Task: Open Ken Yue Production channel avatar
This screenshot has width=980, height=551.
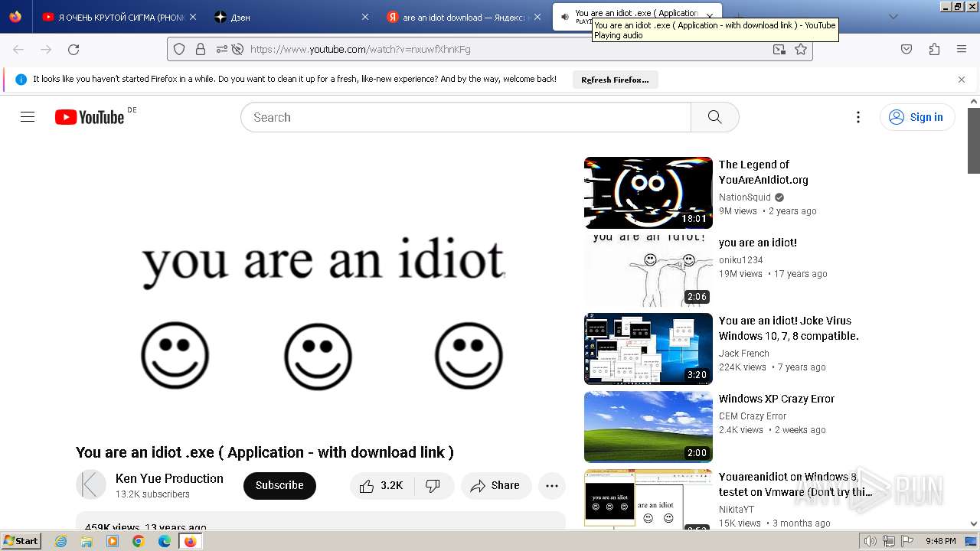Action: (x=91, y=485)
